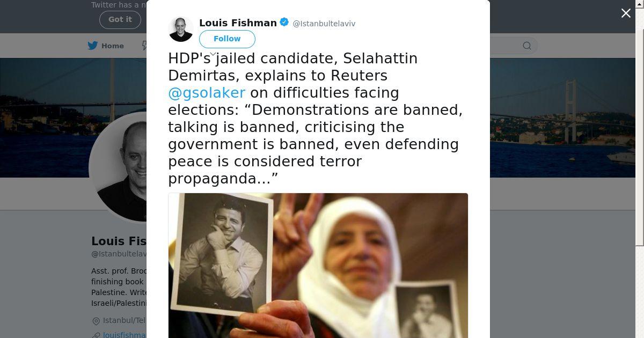
Task: Open the @gsolaker mention link
Action: [x=207, y=93]
